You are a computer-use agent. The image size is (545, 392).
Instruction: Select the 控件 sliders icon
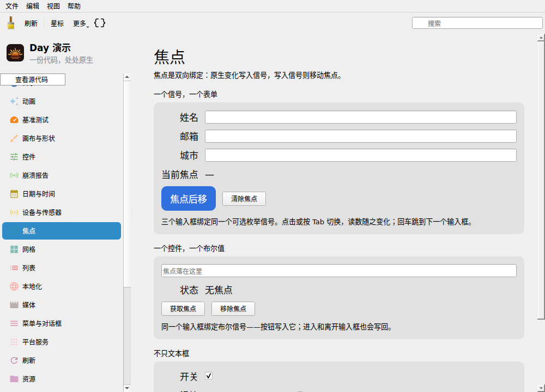point(14,157)
